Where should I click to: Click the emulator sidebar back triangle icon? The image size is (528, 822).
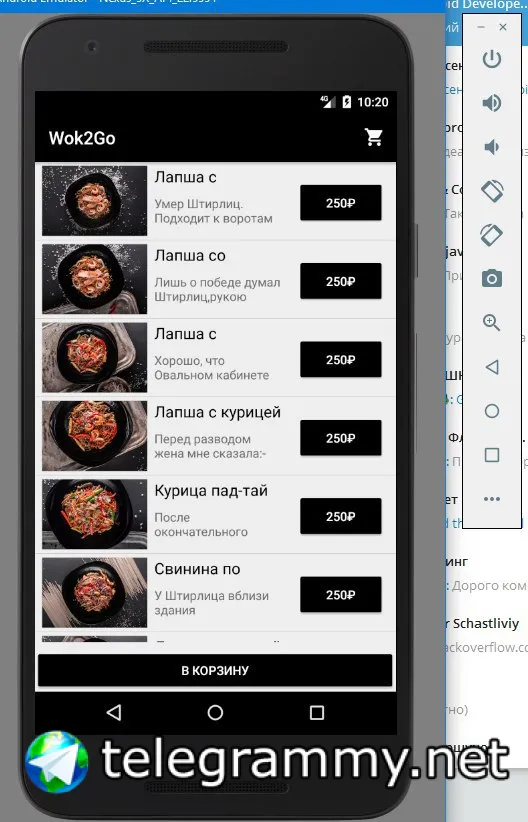click(492, 366)
